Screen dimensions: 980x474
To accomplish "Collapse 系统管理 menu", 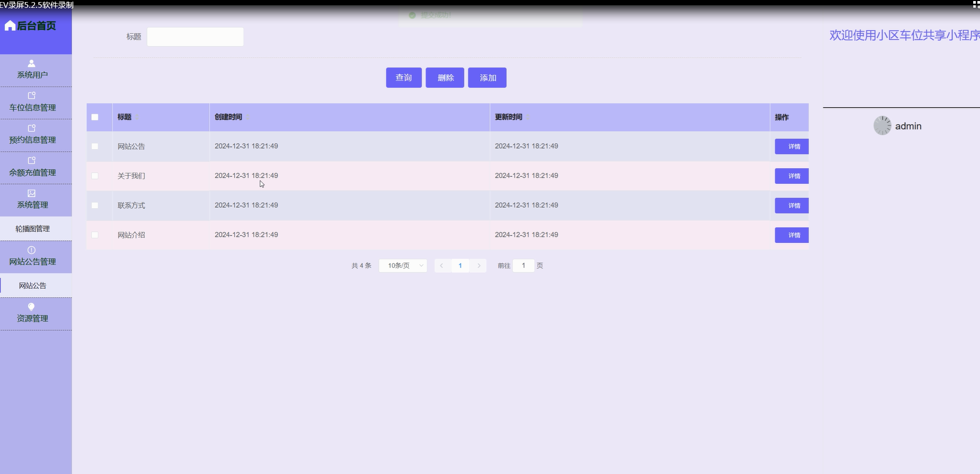I will (x=36, y=200).
